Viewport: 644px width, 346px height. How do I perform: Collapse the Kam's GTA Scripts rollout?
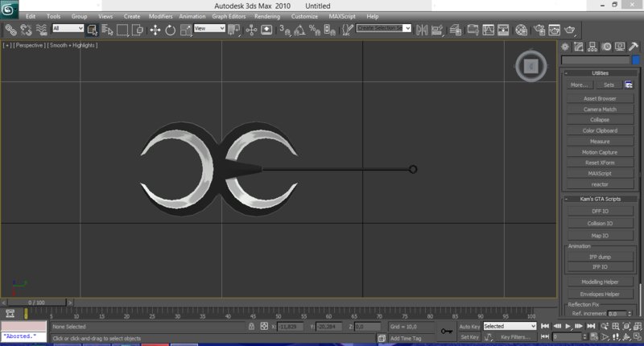pos(600,199)
